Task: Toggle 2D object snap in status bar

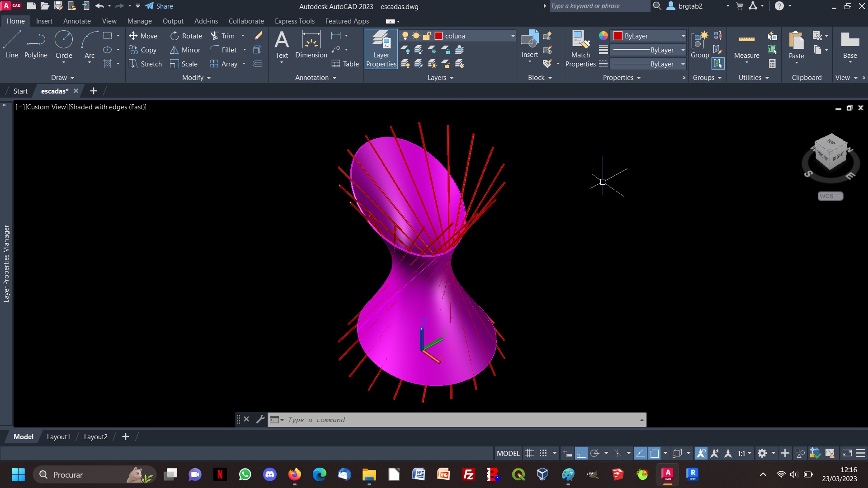Action: (x=654, y=453)
